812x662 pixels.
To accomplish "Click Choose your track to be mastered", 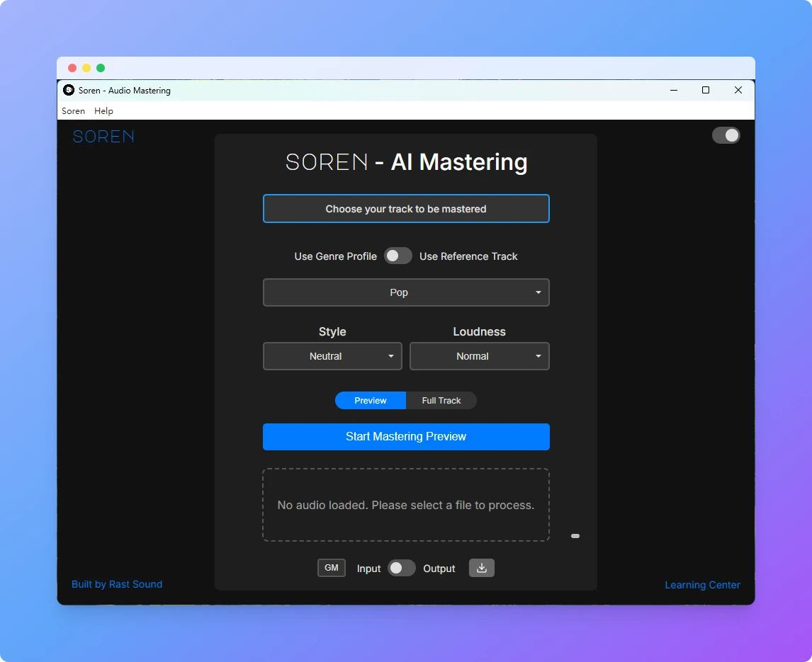I will [406, 209].
